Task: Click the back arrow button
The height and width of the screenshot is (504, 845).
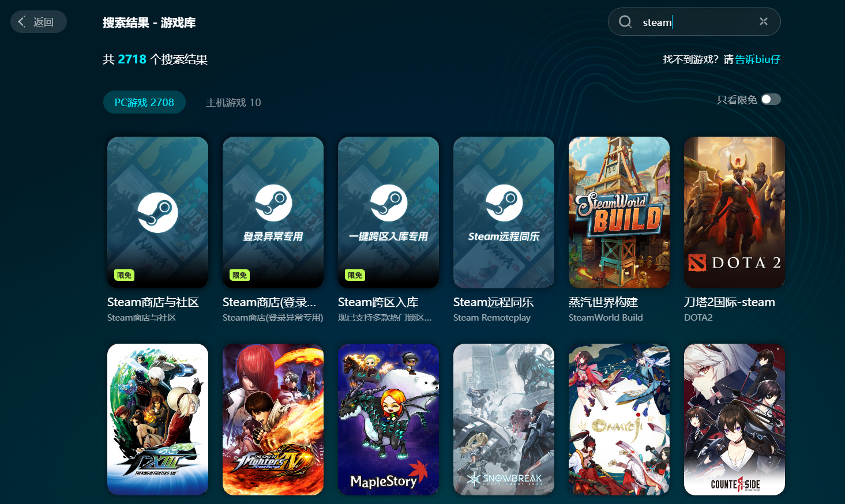Action: pyautogui.click(x=38, y=22)
